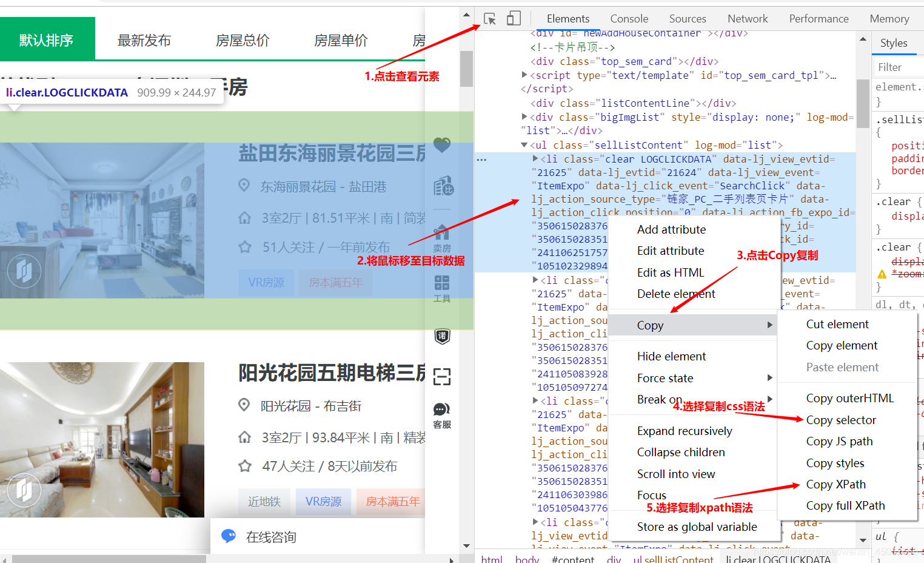The height and width of the screenshot is (563, 924).
Task: Open the Memory tab
Action: (x=889, y=19)
